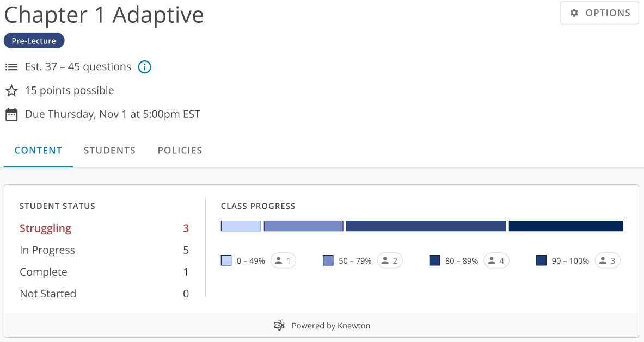This screenshot has height=342, width=644.
Task: Click the star icon next to points
Action: [11, 91]
